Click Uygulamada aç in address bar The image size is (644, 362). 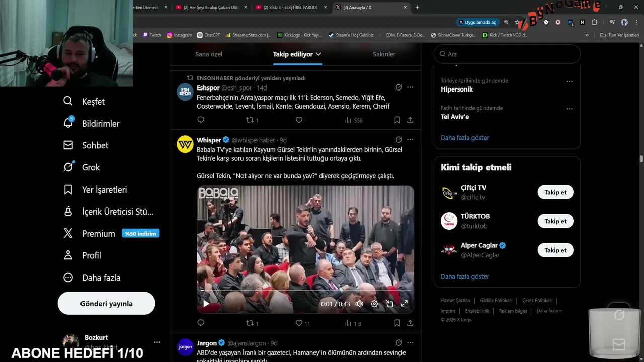[x=477, y=22]
